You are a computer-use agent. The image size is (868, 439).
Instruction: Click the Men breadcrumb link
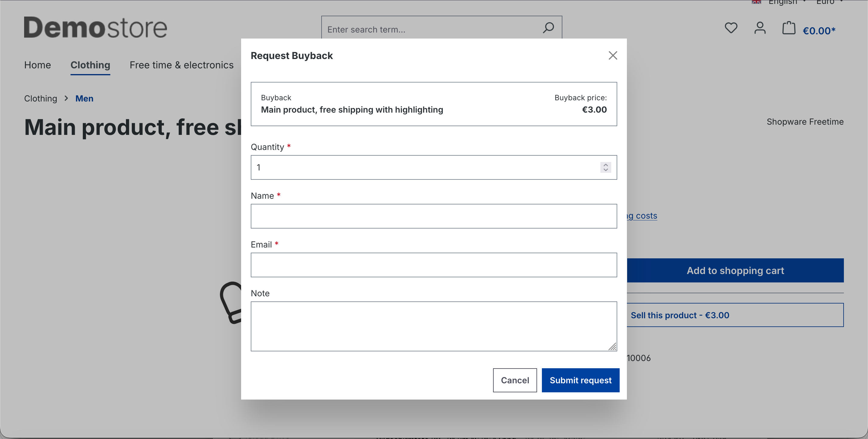(x=84, y=99)
